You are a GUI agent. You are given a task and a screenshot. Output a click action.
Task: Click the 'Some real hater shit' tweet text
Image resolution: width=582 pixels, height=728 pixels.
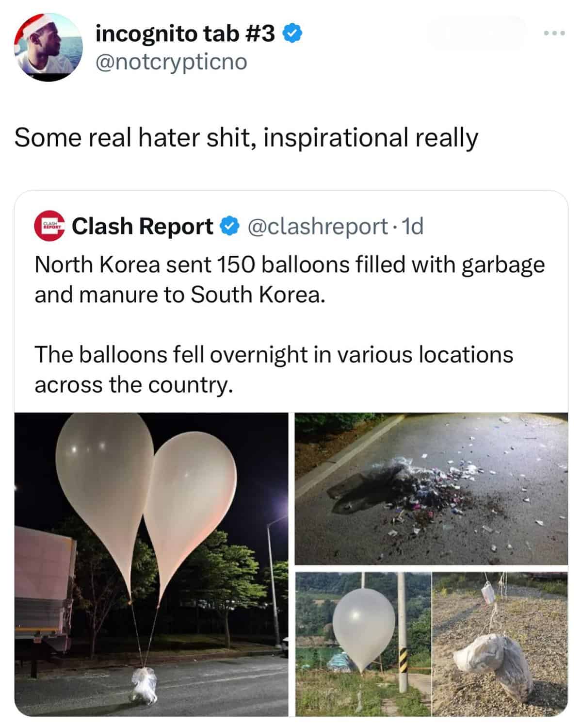click(246, 138)
